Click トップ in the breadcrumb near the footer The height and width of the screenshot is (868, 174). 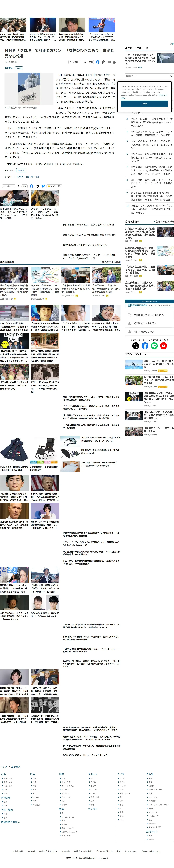pos(3,767)
